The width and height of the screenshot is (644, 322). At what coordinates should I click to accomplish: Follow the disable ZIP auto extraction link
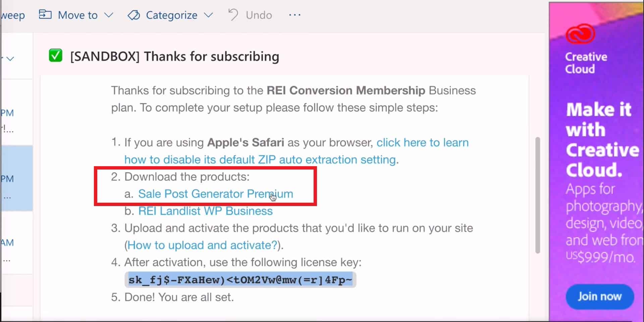pyautogui.click(x=297, y=151)
